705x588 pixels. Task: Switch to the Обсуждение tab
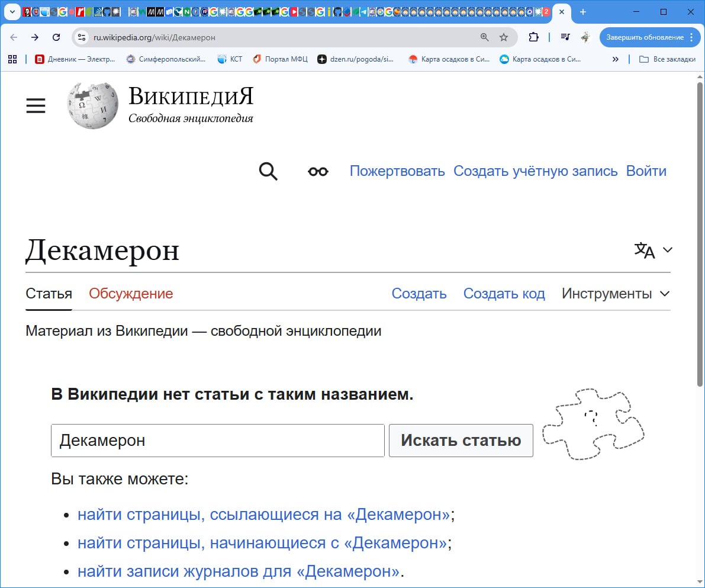131,294
